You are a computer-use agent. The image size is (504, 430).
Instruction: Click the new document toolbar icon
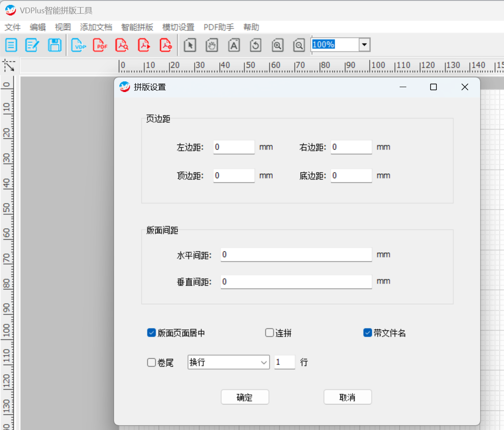pyautogui.click(x=11, y=45)
